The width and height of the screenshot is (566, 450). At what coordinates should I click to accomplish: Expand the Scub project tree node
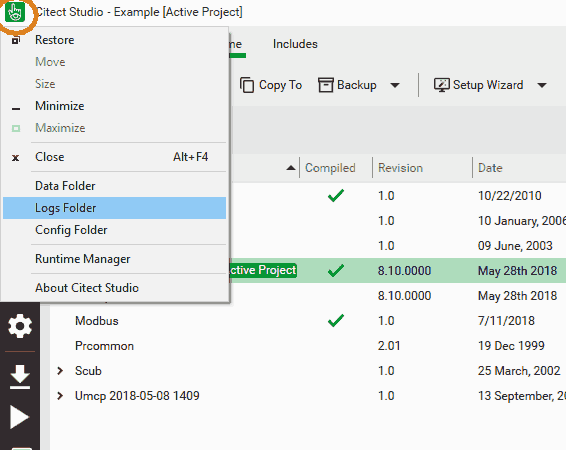pyautogui.click(x=60, y=371)
